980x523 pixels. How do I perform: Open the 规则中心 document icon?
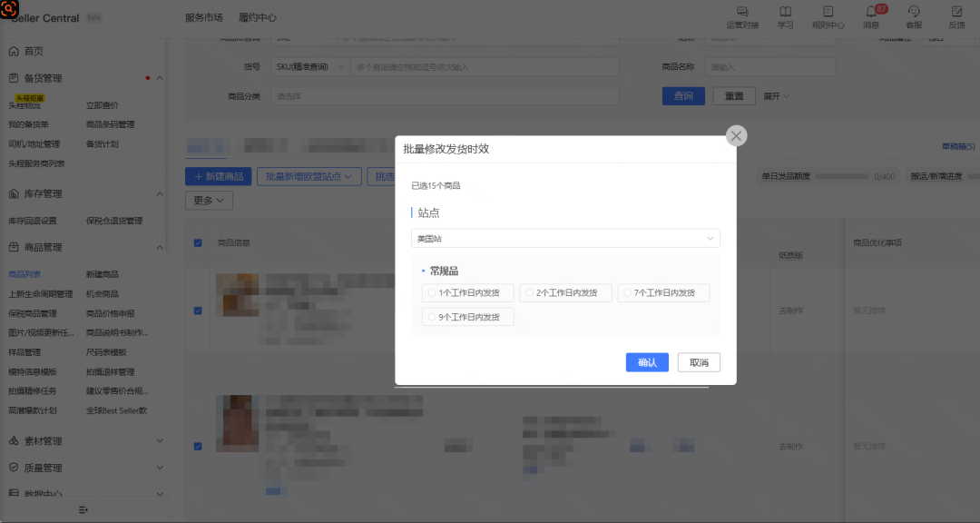[828, 12]
